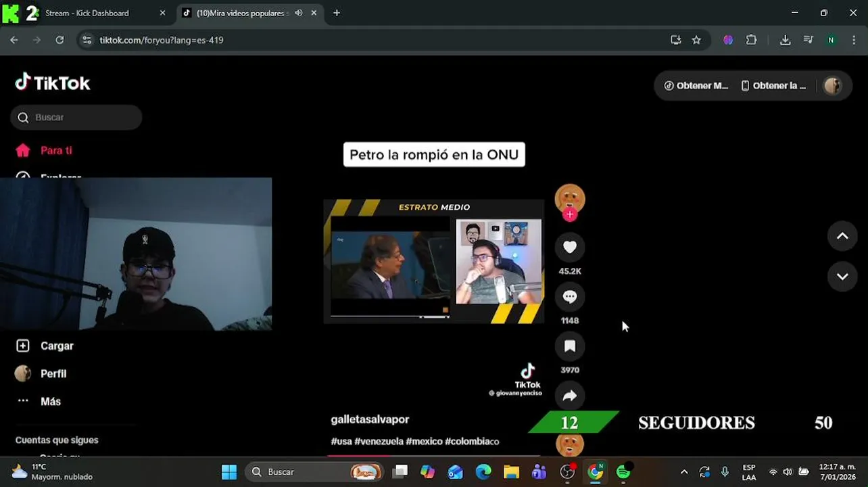868x487 pixels.
Task: Reload the TikTok page
Action: tap(59, 40)
